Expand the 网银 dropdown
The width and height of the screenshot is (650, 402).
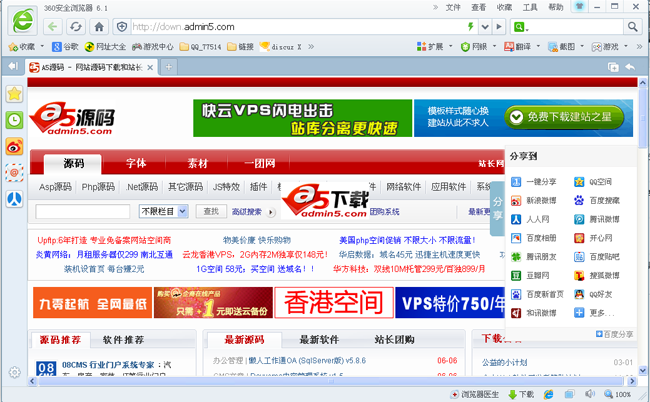pyautogui.click(x=494, y=46)
